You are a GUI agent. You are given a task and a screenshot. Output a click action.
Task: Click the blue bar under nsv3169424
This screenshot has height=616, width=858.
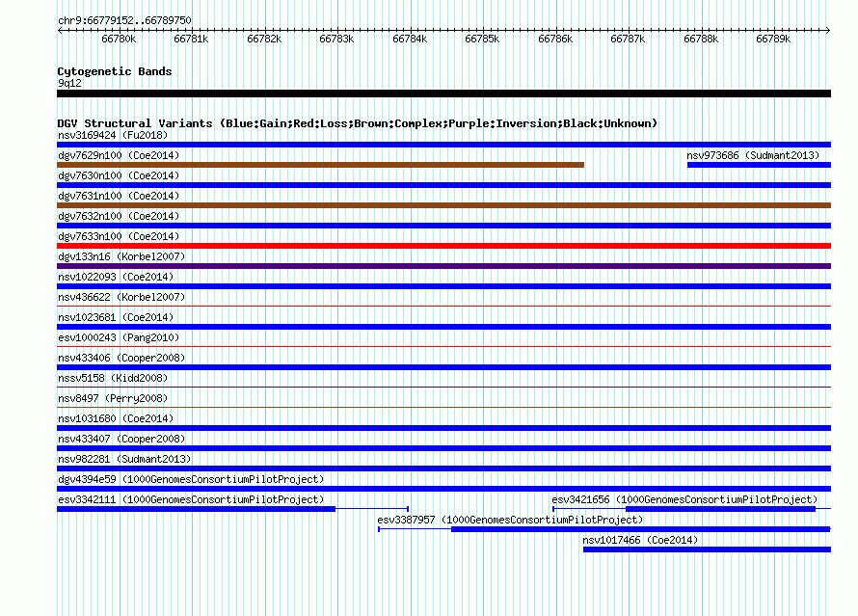click(443, 145)
